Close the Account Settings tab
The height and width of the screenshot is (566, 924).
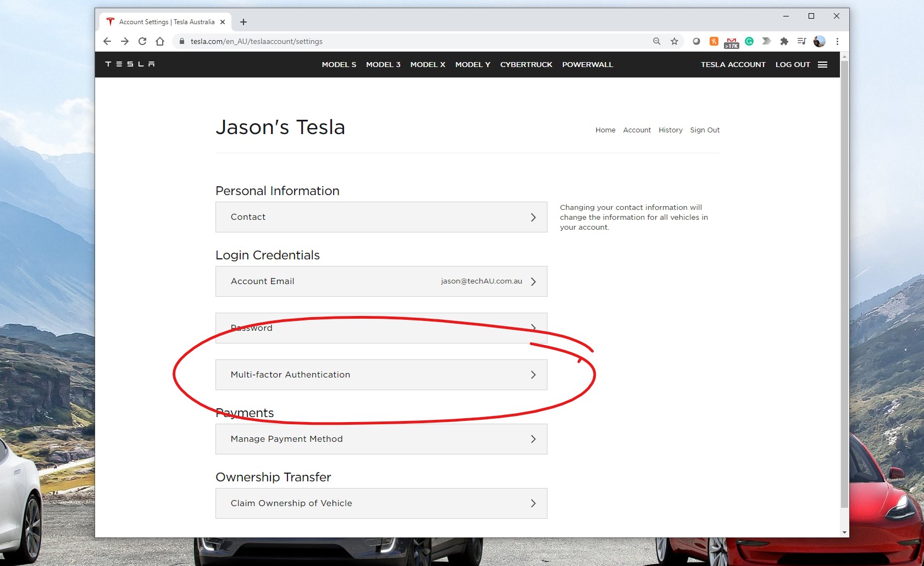click(223, 22)
